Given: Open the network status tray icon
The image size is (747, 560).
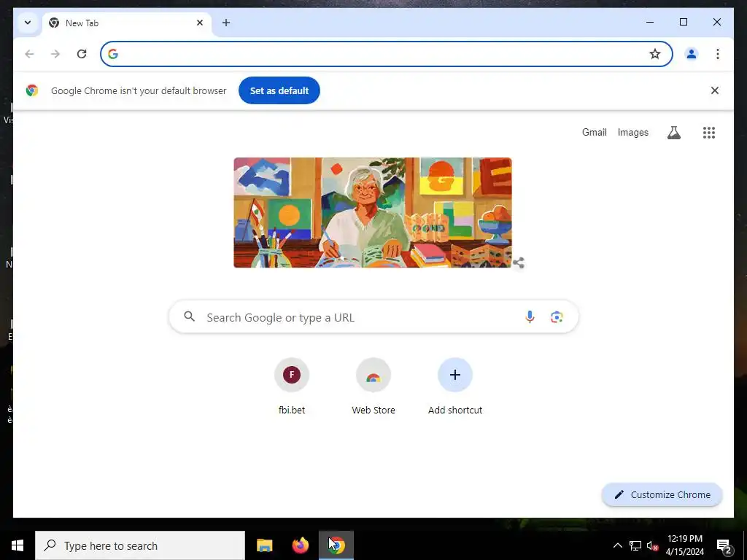Looking at the screenshot, I should (635, 545).
